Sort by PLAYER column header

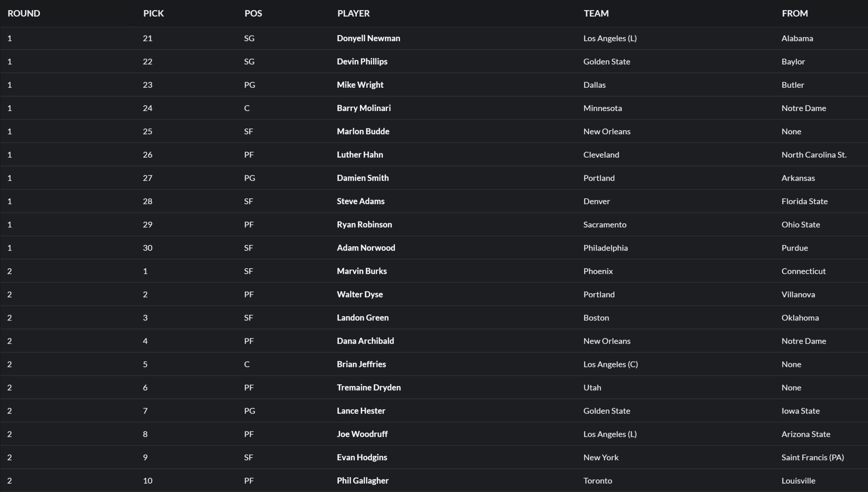[x=353, y=13]
